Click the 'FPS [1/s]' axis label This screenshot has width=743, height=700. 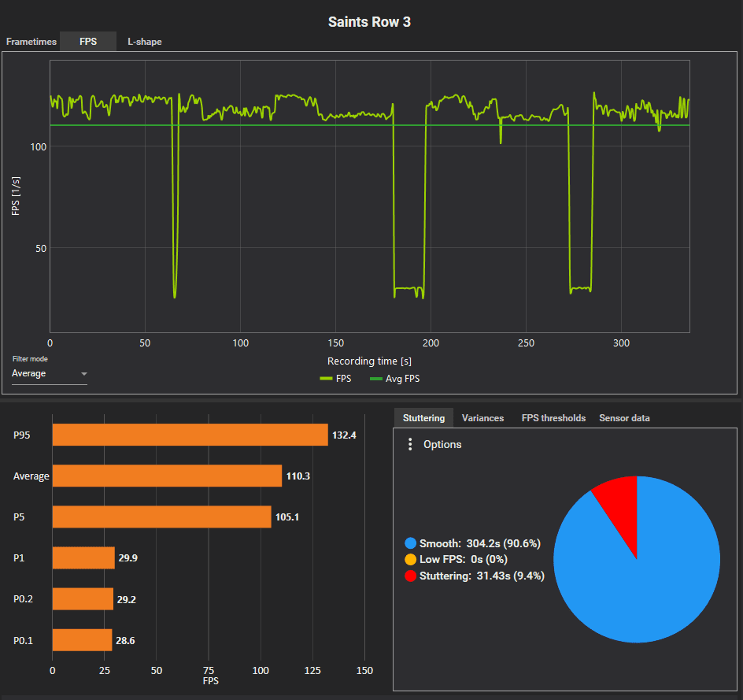[x=16, y=196]
